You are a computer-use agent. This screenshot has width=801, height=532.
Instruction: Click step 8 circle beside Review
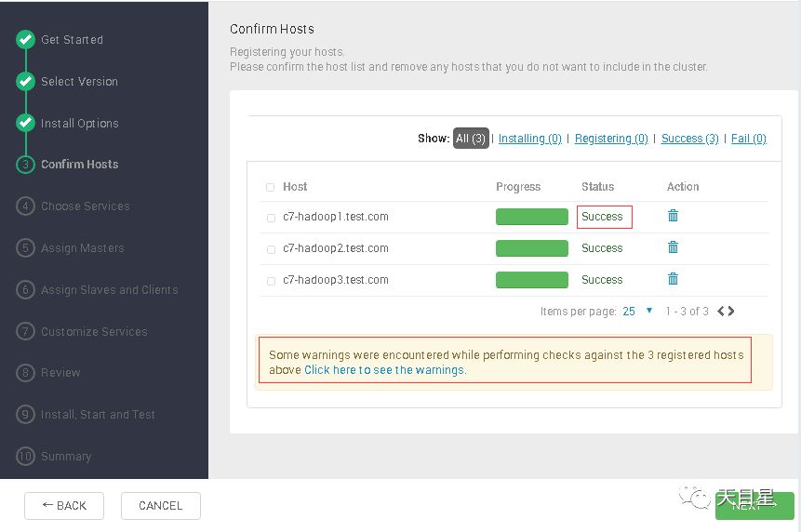tap(25, 373)
